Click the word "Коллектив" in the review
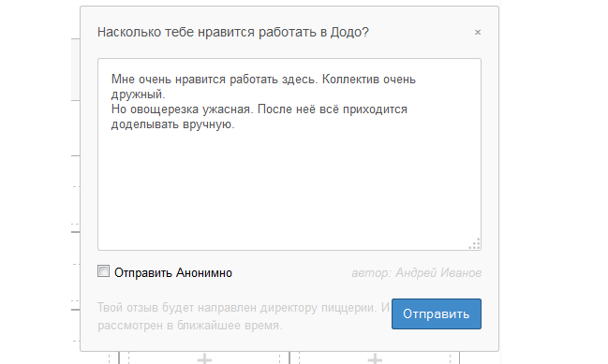The height and width of the screenshot is (364, 608). click(x=350, y=80)
